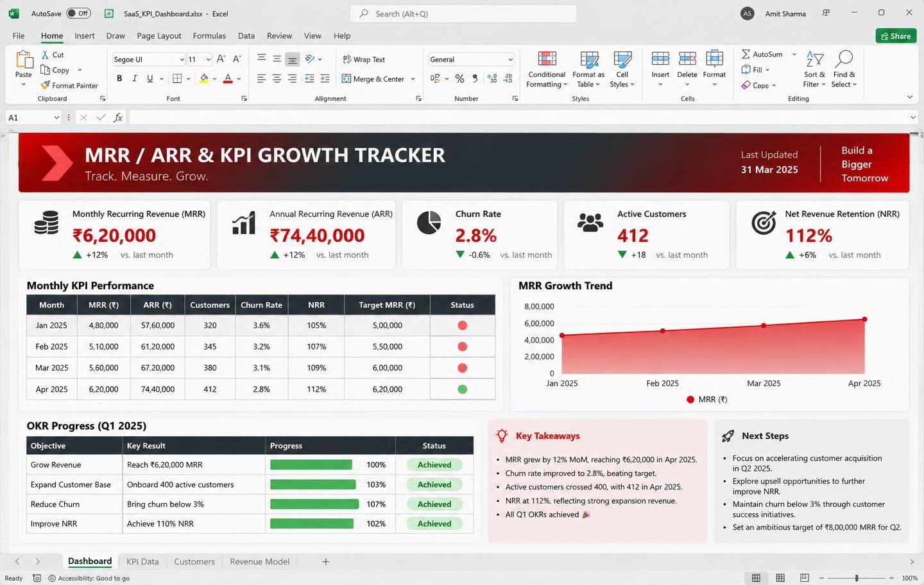This screenshot has height=585, width=924.
Task: Add a new sheet with plus button
Action: [325, 561]
